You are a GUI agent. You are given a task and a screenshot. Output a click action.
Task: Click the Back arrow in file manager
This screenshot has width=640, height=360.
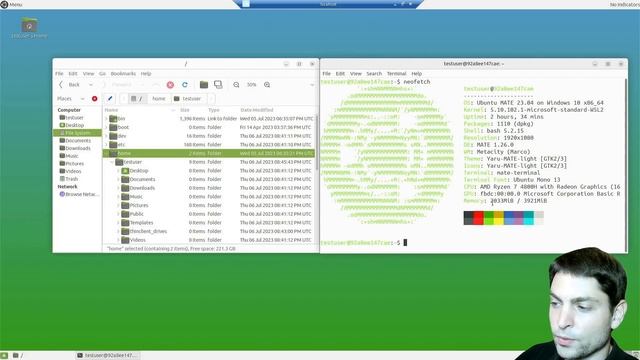point(61,84)
